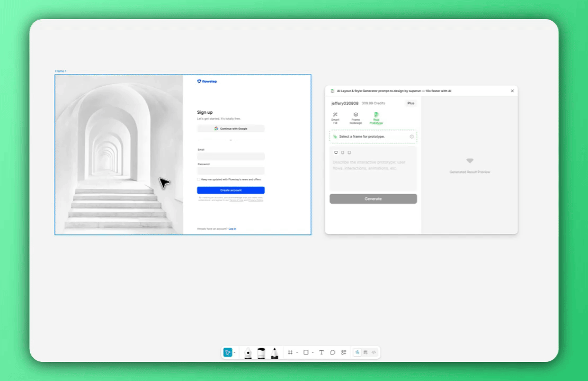The image size is (588, 381).
Task: Click the plugin window title text
Action: click(x=394, y=90)
